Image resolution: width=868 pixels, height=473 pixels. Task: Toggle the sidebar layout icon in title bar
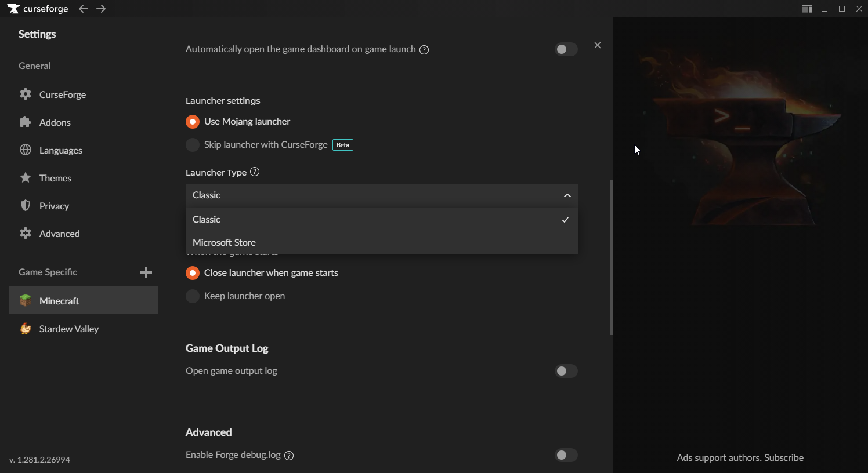coord(807,9)
